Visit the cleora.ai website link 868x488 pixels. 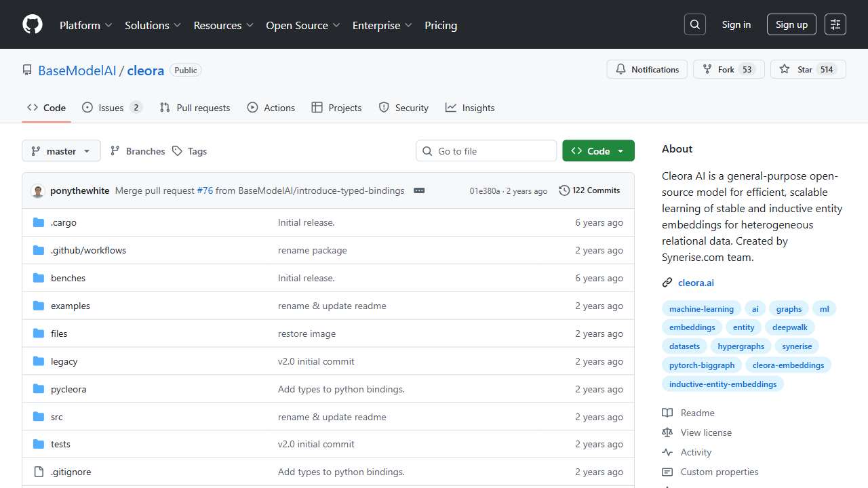696,283
